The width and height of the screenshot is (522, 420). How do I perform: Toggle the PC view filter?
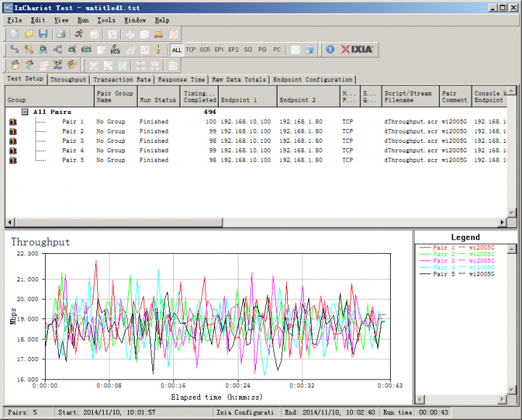coord(277,49)
